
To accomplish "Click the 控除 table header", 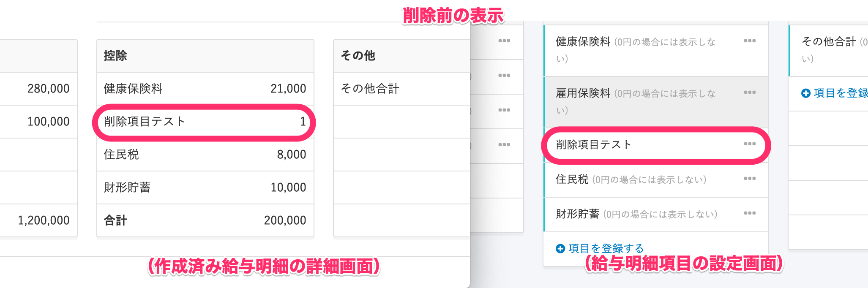I will click(x=205, y=56).
